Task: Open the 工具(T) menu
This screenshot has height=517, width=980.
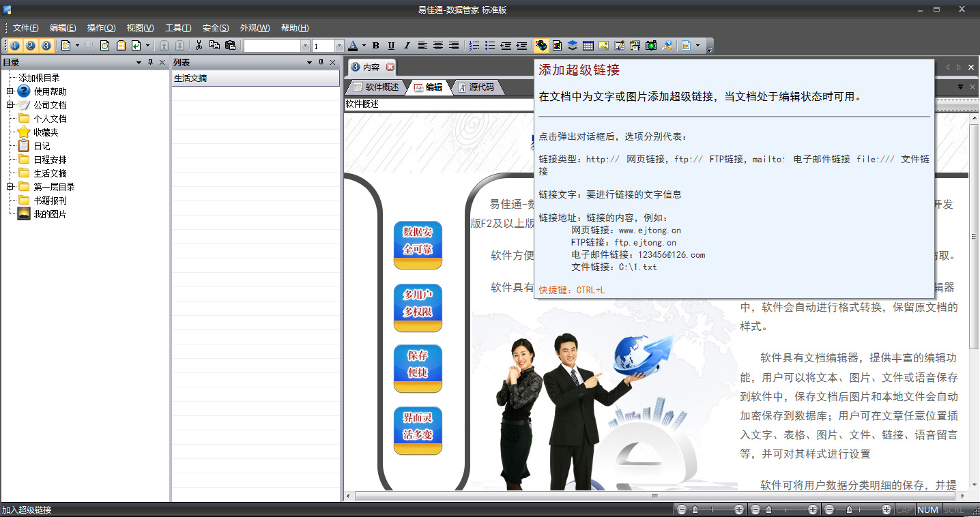Action: pyautogui.click(x=177, y=28)
